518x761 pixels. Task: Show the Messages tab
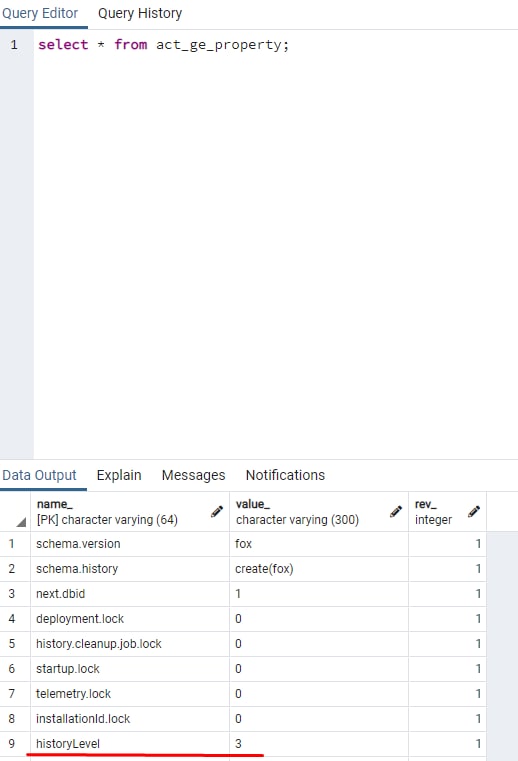(x=193, y=475)
